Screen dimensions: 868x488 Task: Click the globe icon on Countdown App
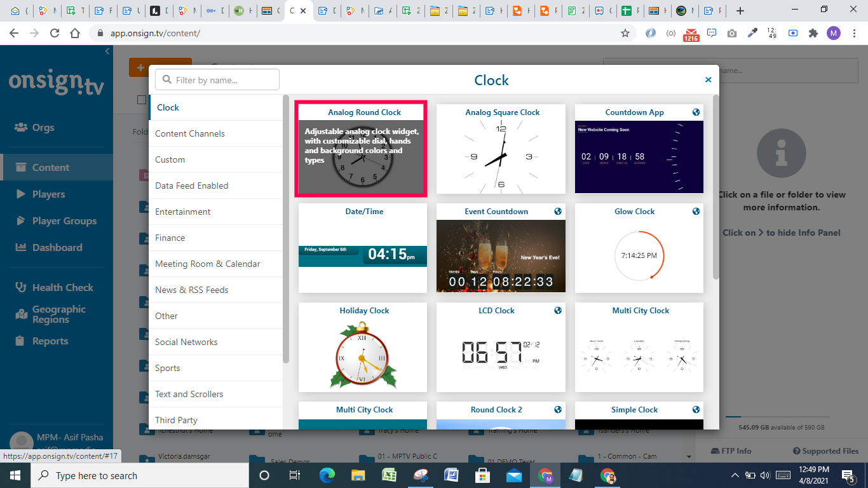(x=696, y=112)
